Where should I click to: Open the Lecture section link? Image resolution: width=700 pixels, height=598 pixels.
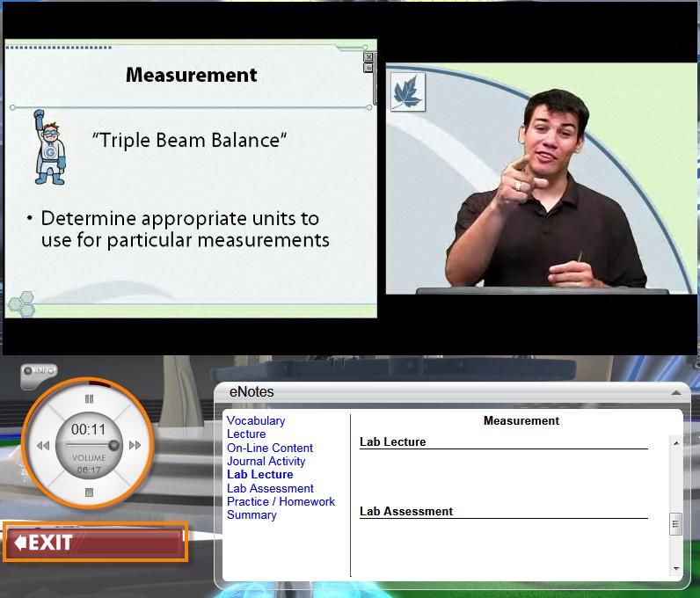(246, 434)
